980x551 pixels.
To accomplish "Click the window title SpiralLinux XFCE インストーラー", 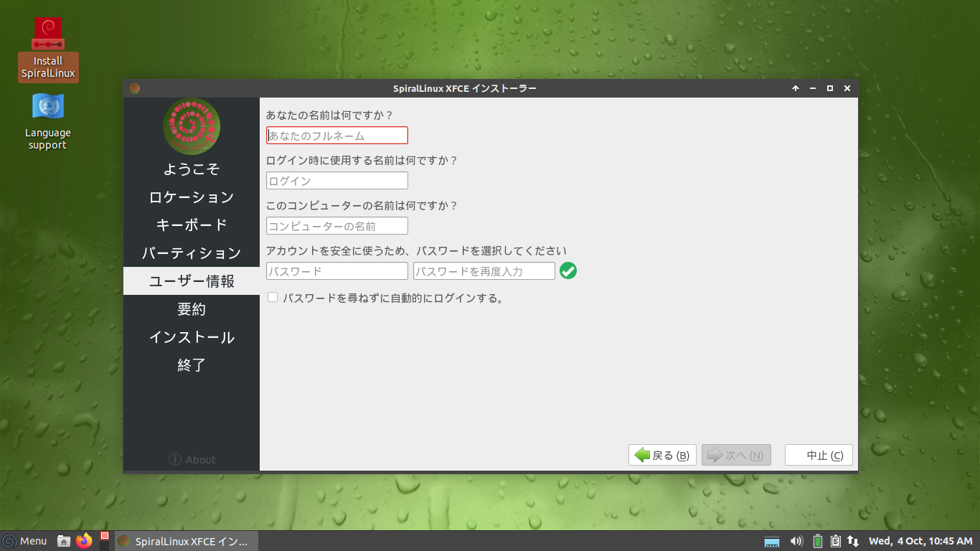I will 465,88.
